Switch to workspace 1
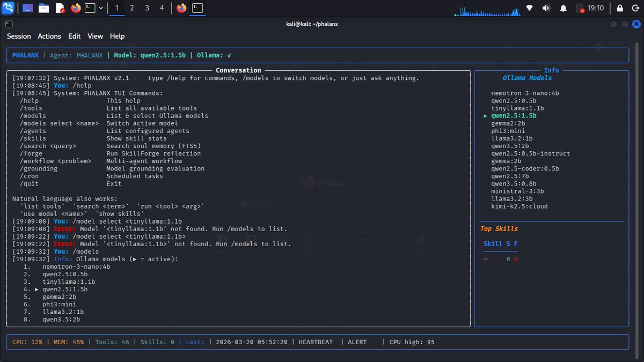The height and width of the screenshot is (362, 644). [117, 8]
